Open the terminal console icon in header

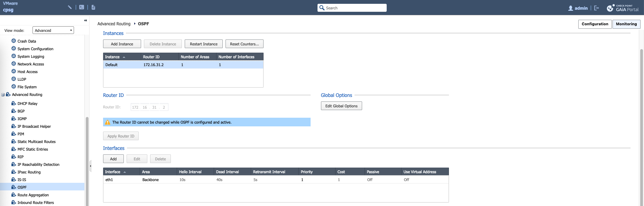pos(82,7)
